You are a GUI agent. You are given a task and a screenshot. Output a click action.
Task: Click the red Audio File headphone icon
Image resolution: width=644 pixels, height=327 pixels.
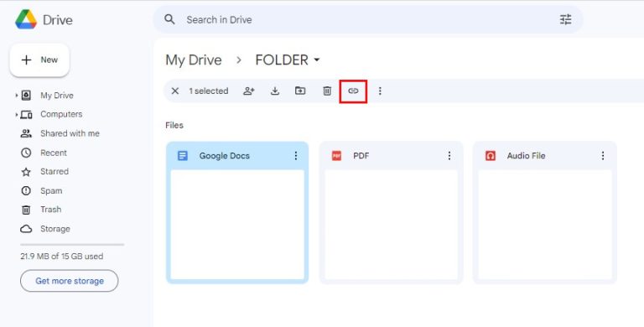point(491,156)
